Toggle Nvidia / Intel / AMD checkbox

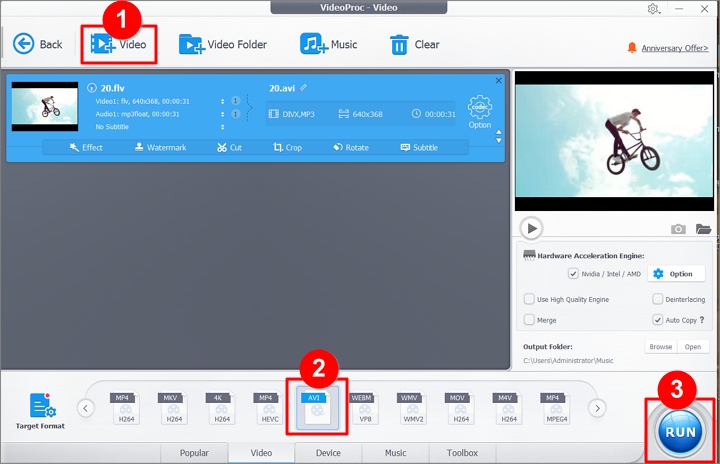click(573, 274)
